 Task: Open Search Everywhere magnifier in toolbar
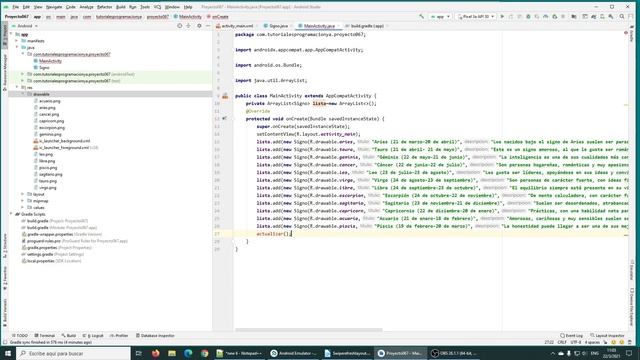622,17
